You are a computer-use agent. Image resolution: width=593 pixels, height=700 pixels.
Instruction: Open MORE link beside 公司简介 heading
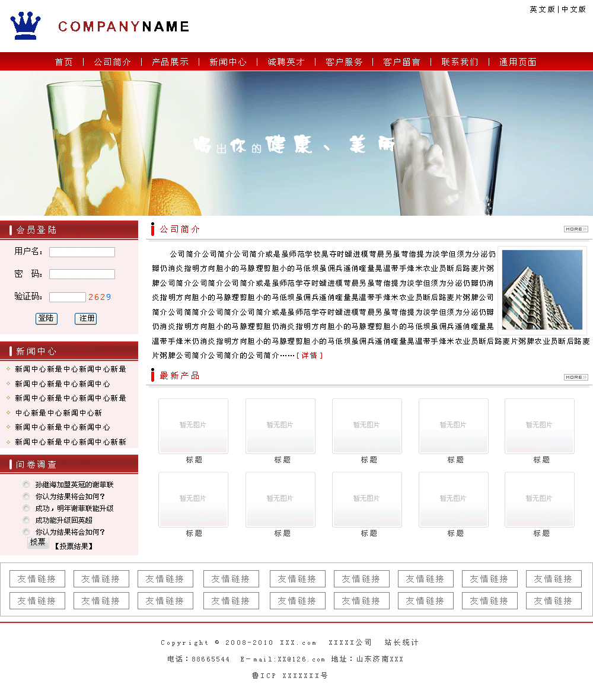click(x=575, y=229)
